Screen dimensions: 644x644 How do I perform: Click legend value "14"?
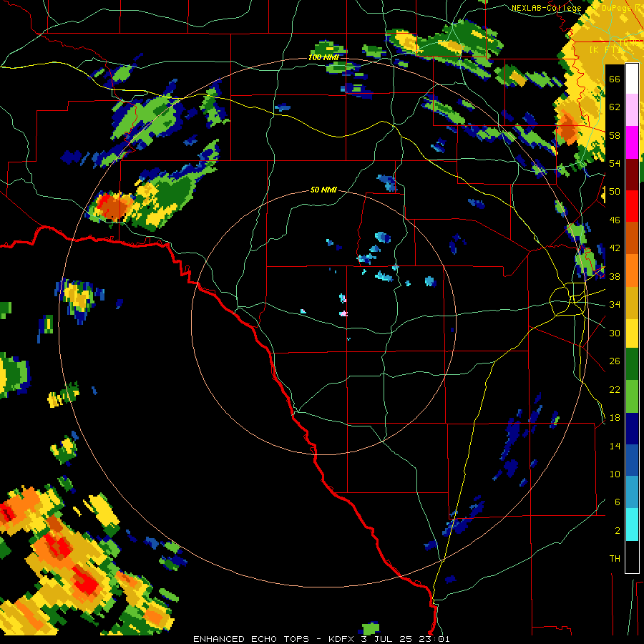click(x=615, y=446)
